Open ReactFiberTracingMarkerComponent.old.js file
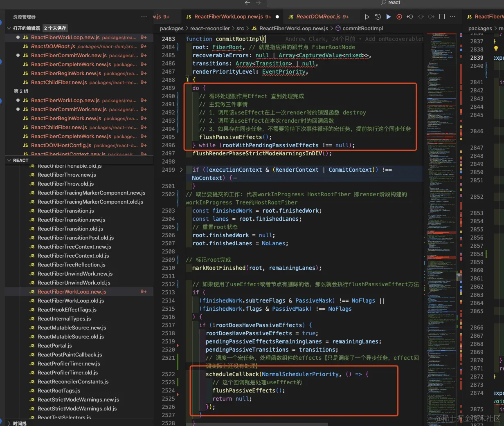Image resolution: width=504 pixels, height=426 pixels. click(79, 202)
